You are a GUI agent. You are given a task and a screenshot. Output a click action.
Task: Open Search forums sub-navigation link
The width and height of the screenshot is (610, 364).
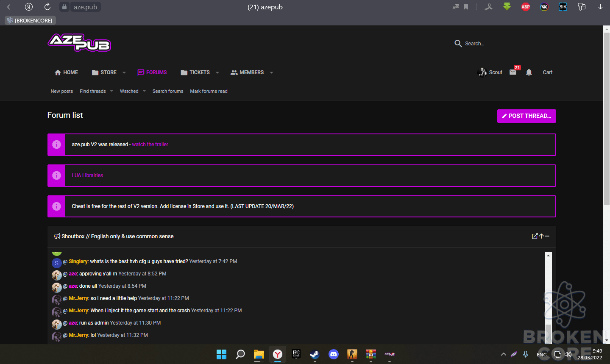pyautogui.click(x=168, y=91)
